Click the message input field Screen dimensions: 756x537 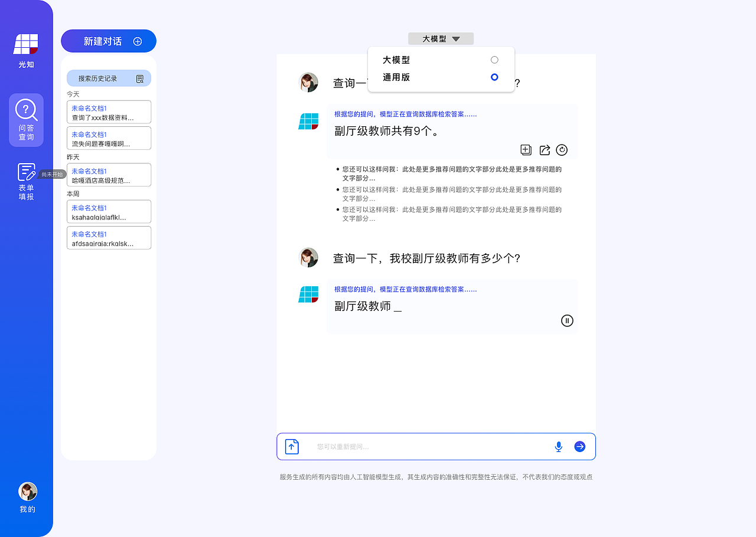pos(413,447)
